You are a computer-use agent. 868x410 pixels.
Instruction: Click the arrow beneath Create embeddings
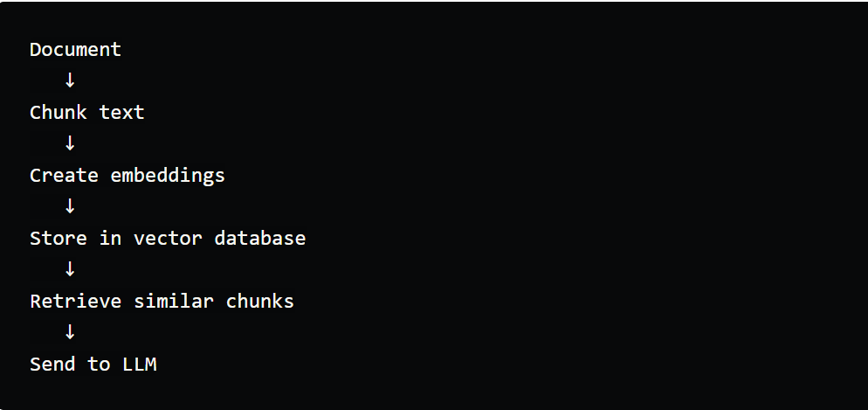(70, 206)
